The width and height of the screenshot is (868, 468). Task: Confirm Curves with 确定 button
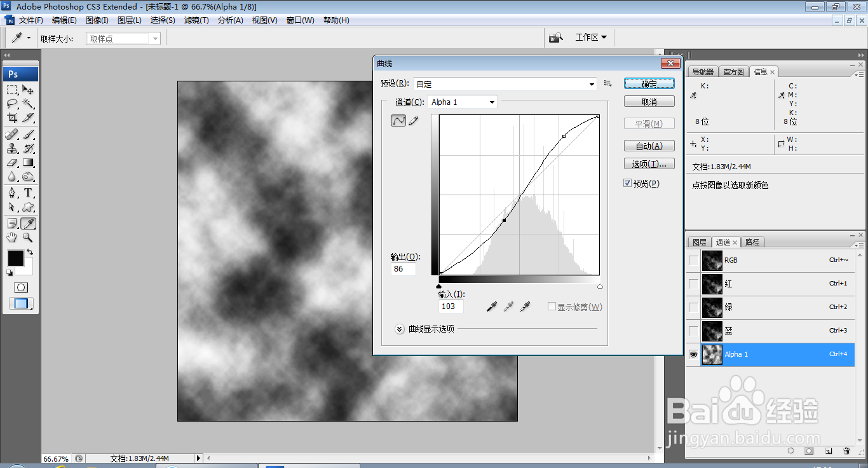649,83
